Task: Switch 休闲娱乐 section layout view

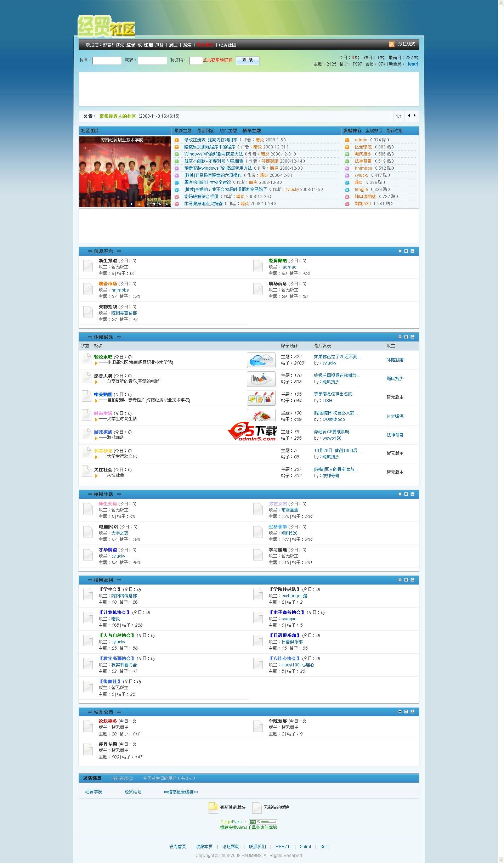Action: pos(406,337)
